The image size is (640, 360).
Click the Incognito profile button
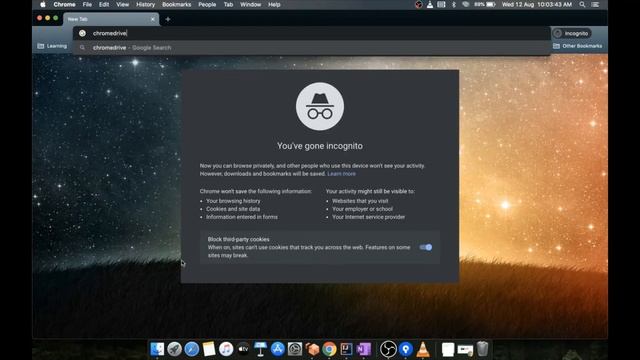571,33
